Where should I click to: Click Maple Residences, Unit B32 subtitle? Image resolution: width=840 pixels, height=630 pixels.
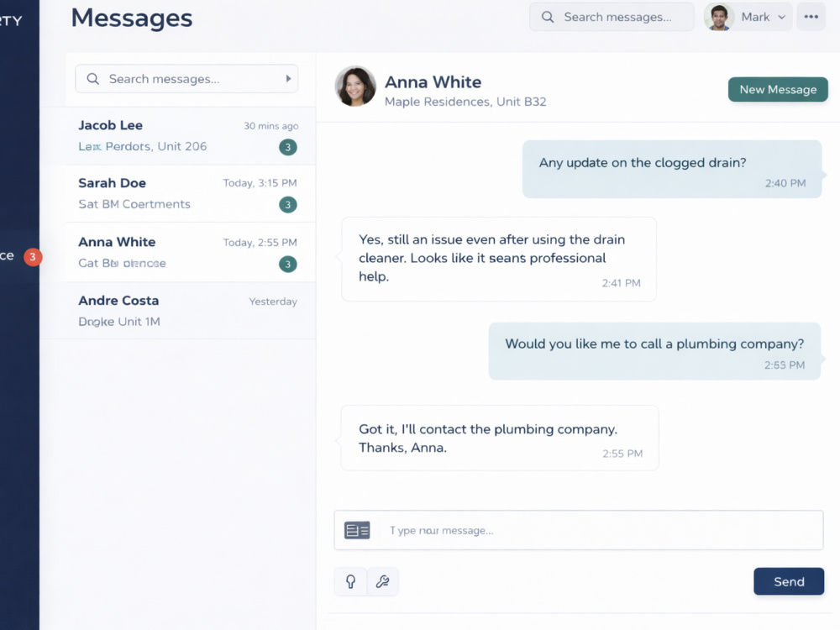[465, 102]
